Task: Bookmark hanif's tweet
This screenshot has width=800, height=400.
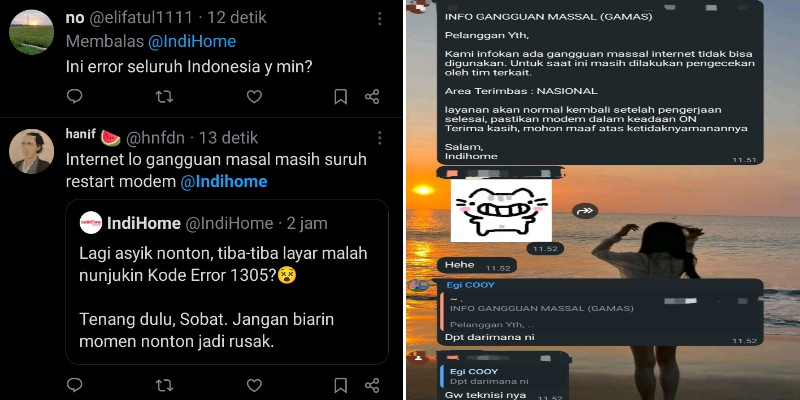Action: point(341,385)
